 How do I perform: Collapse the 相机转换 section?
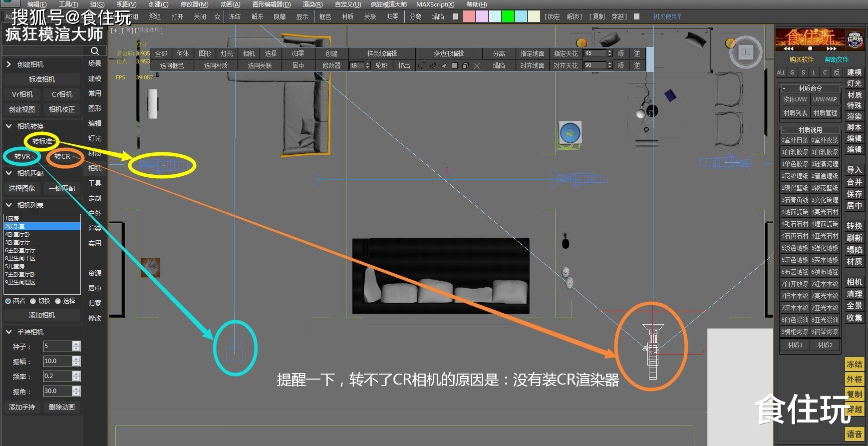point(8,126)
